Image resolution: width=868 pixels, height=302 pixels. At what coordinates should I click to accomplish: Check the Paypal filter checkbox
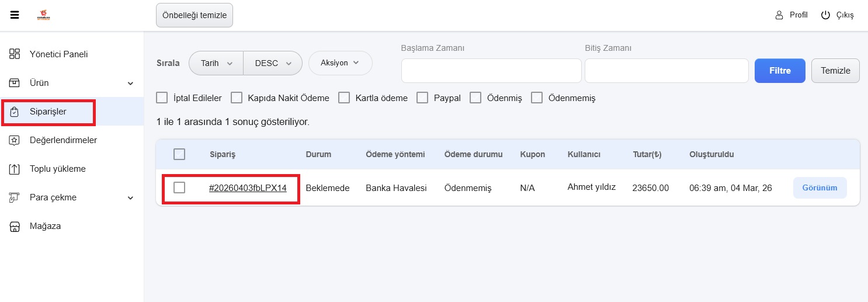coord(422,98)
